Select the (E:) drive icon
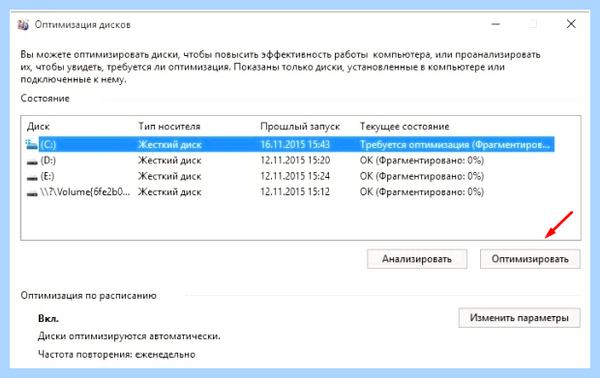The width and height of the screenshot is (600, 378). tap(32, 177)
